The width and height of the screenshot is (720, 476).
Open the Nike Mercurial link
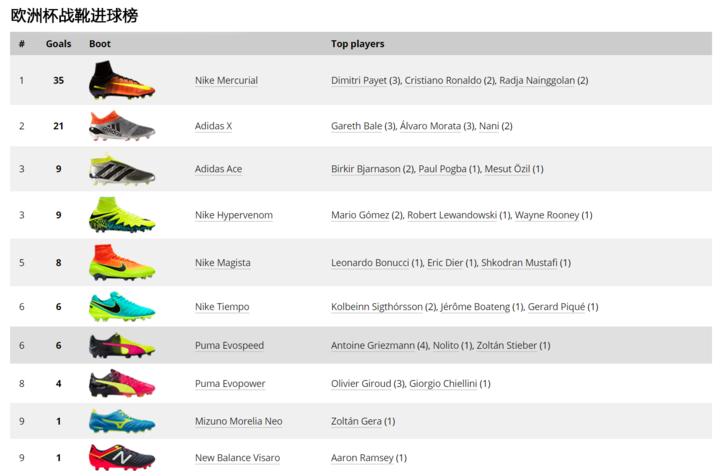pos(226,81)
